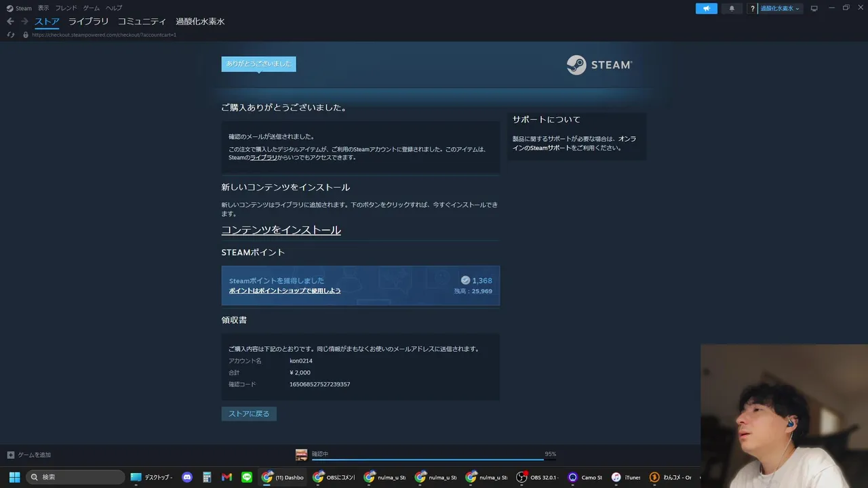Open announcements with the megaphone button
The height and width of the screenshot is (488, 868).
coord(706,8)
